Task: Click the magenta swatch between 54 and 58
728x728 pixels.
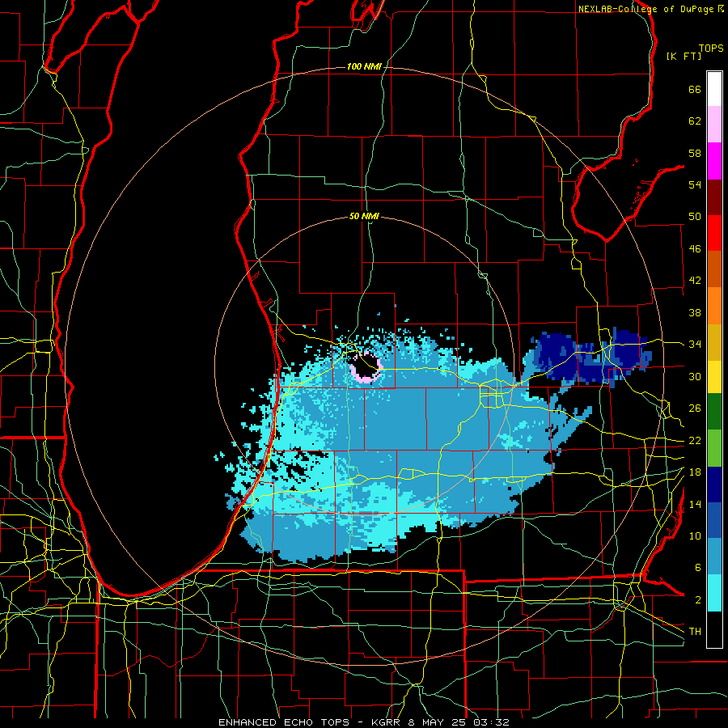Action: 714,161
